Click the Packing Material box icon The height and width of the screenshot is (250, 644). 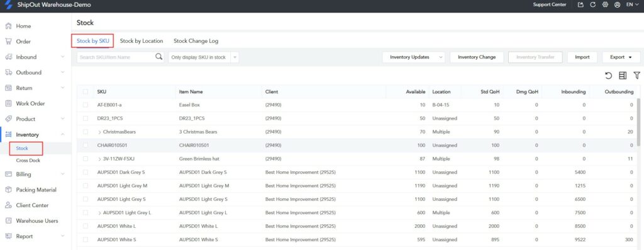(8, 190)
